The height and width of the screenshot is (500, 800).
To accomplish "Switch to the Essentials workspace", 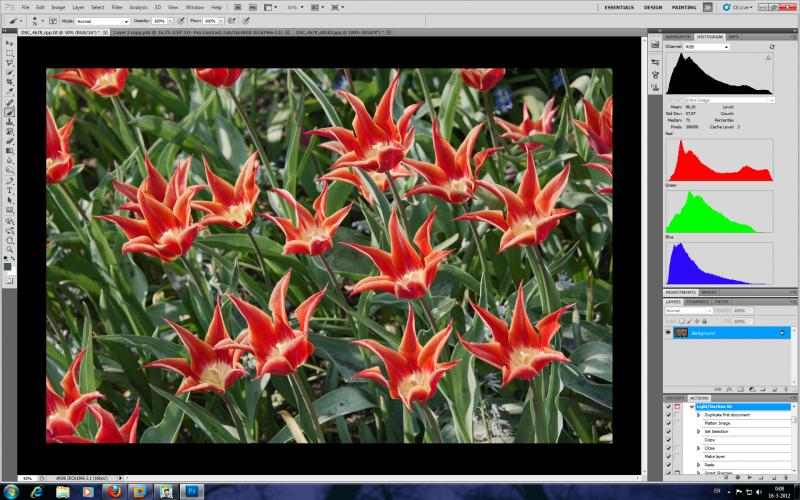I will (619, 7).
